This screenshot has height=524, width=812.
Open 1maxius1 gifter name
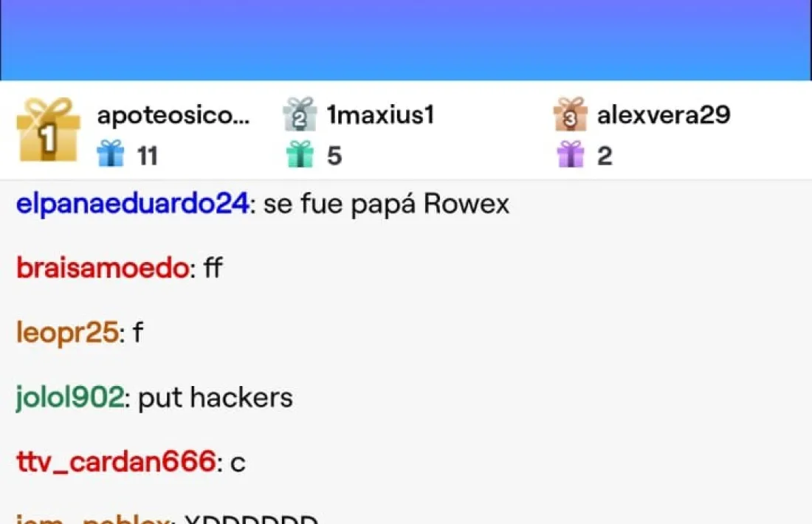[381, 114]
